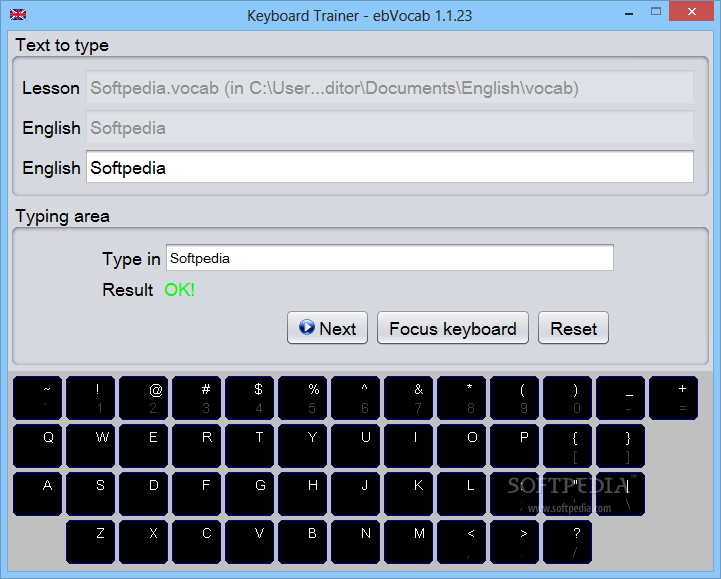The width and height of the screenshot is (721, 579).
Task: Tap the H key on the virtual keyboard
Action: (303, 494)
